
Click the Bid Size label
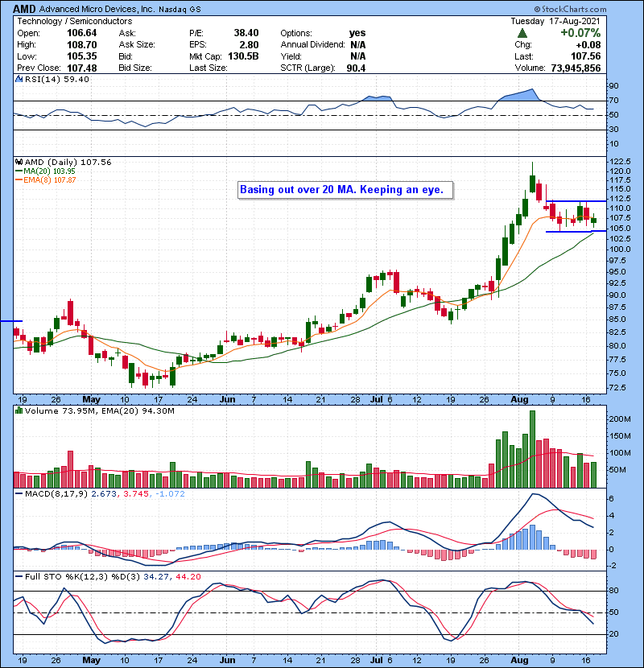[x=135, y=68]
